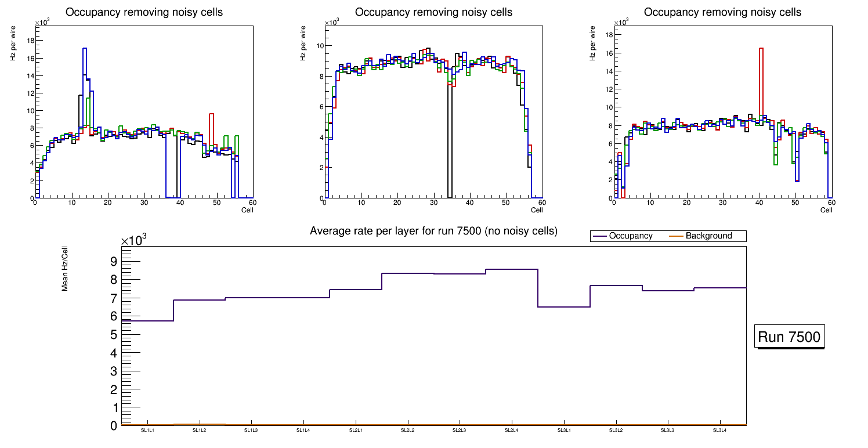Select the middle occupancy plot title
Screen dimensions: 868x448
click(x=433, y=12)
